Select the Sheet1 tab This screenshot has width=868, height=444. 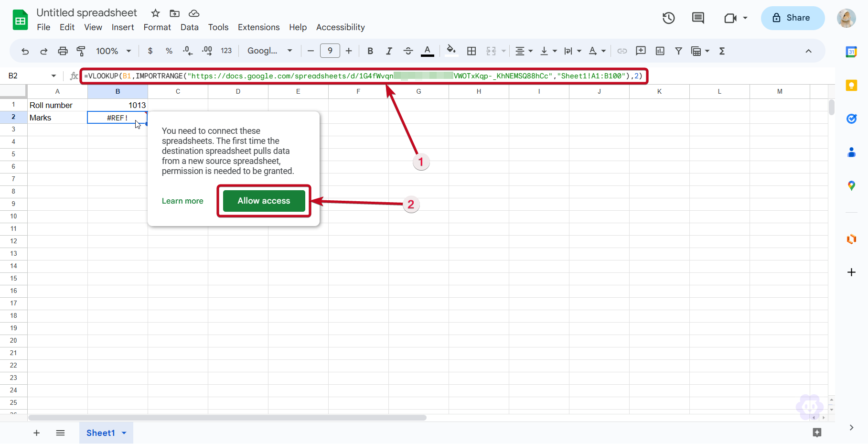(106, 433)
